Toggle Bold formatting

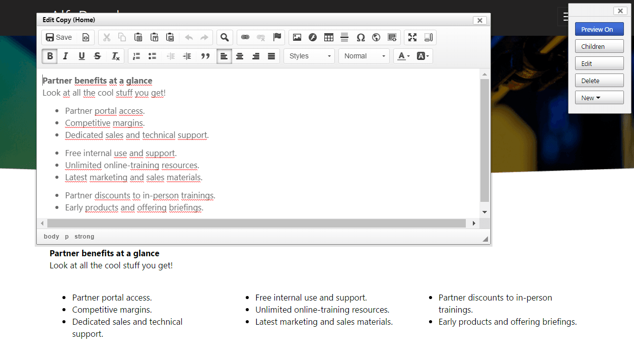click(50, 56)
